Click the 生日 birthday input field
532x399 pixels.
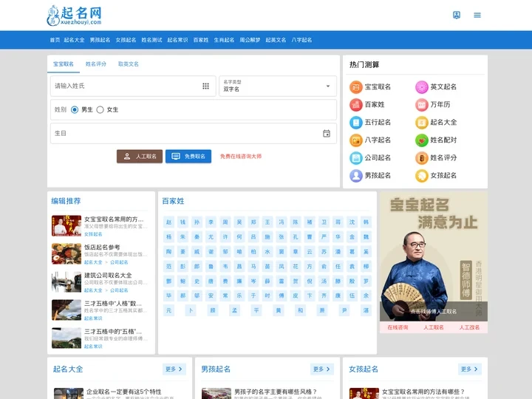coord(194,133)
